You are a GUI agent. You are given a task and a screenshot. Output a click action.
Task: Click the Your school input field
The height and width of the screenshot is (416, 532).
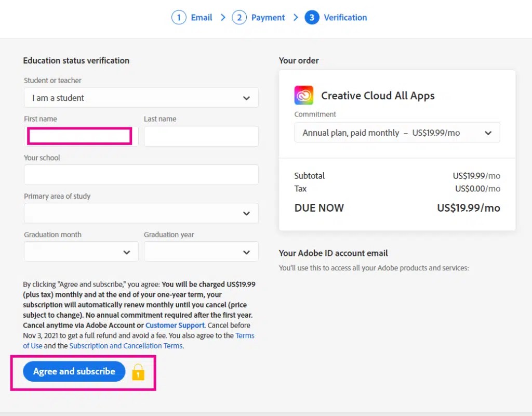point(141,175)
